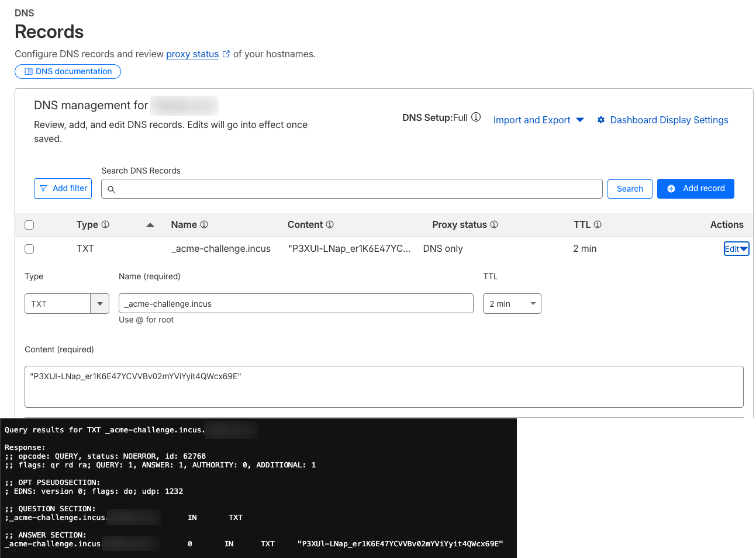
Task: Toggle the select-all records checkbox
Action: 29,225
